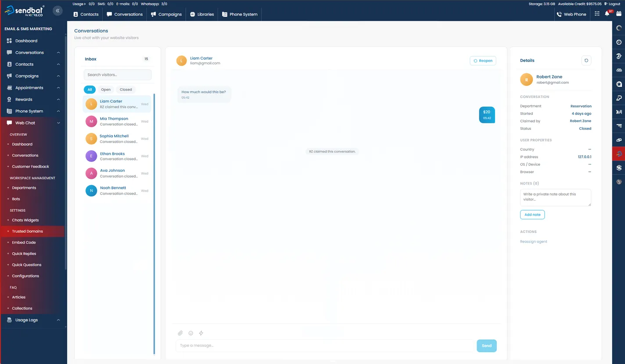Open Mia Thompson conversation
Image resolution: width=625 pixels, height=364 pixels.
point(117,121)
